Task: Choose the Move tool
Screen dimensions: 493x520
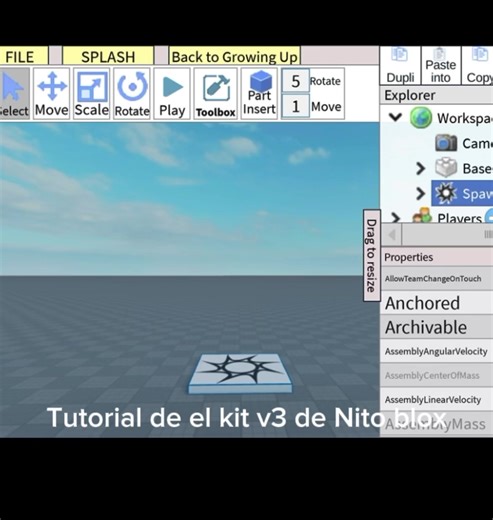Action: coord(52,93)
